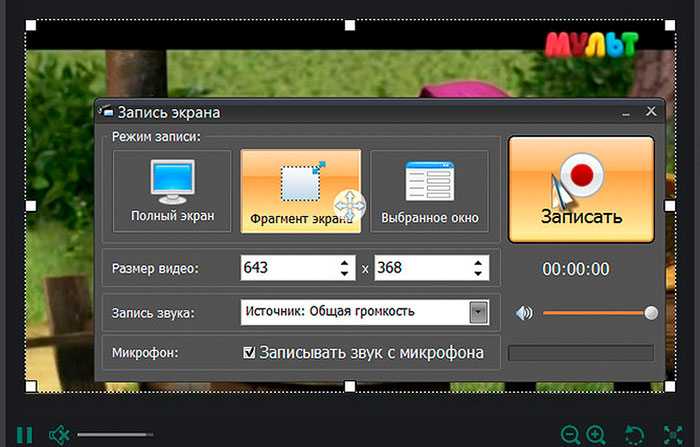The image size is (700, 447).
Task: Select the Фрагмент экрана recording mode
Action: tap(300, 191)
